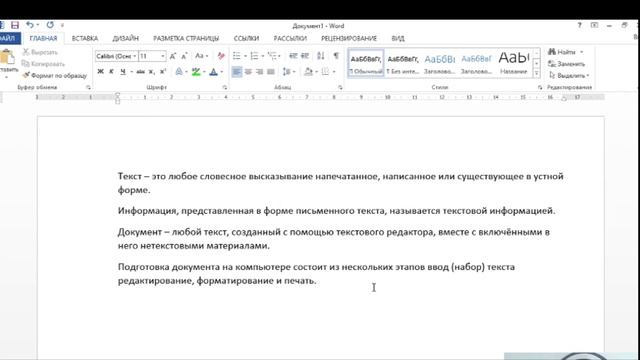Increase paragraph indent
This screenshot has width=640, height=360.
(x=305, y=56)
